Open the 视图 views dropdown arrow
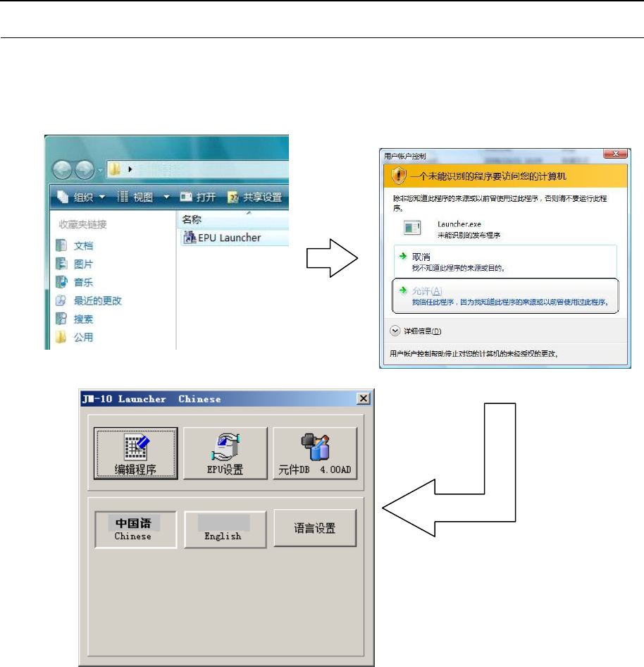 tap(166, 197)
